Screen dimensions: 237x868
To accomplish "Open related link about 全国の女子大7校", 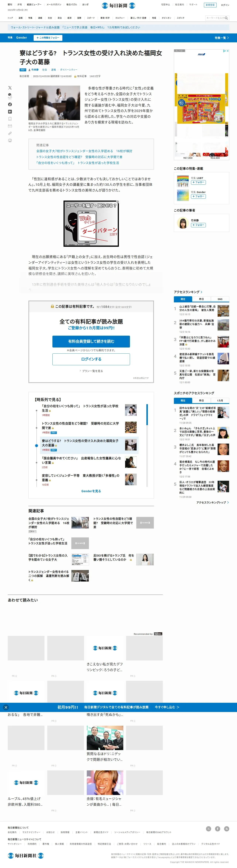I will 84,151.
